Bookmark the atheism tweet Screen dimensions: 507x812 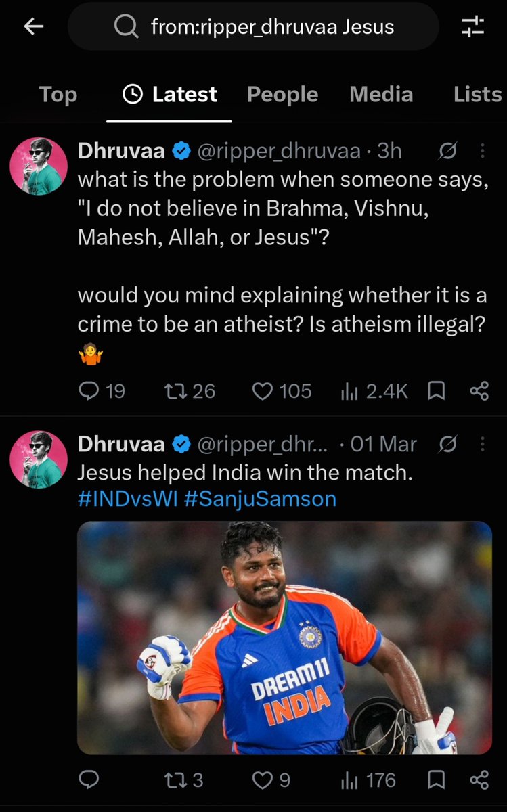(x=437, y=390)
